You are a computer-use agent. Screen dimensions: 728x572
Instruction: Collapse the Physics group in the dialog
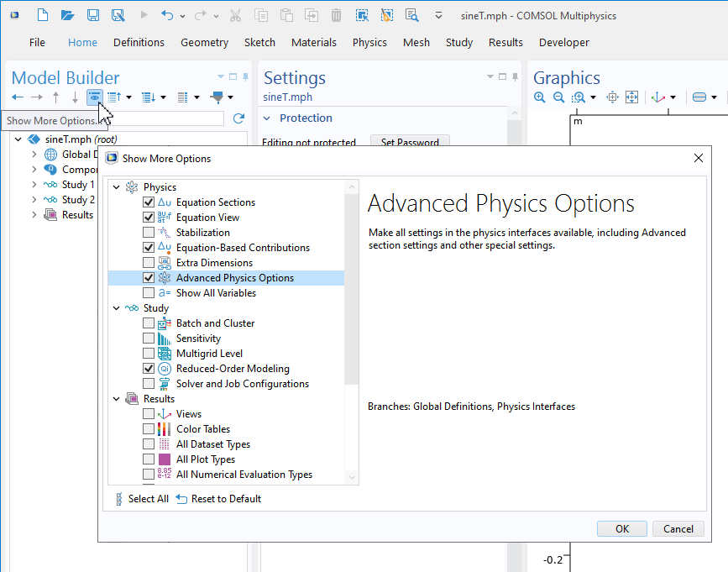coord(117,187)
